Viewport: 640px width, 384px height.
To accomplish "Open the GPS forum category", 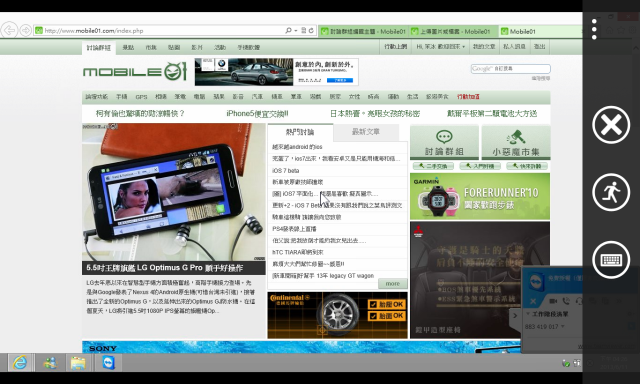I will (141, 97).
